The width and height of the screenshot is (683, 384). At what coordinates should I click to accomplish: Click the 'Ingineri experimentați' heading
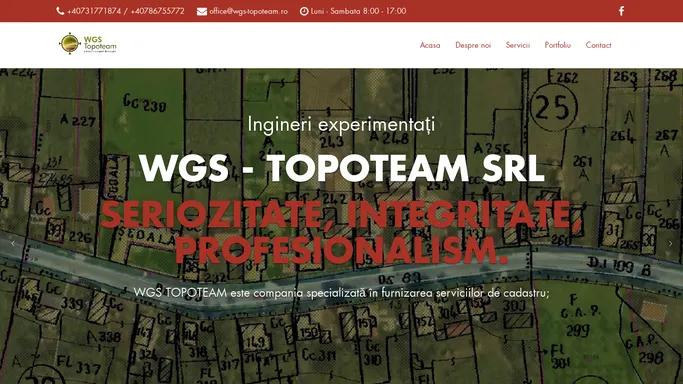coord(341,125)
